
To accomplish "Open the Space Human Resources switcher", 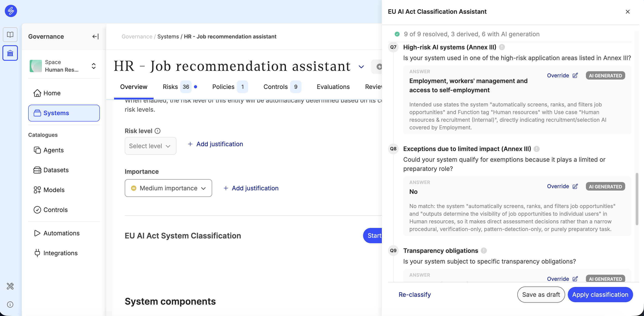I will (x=64, y=66).
